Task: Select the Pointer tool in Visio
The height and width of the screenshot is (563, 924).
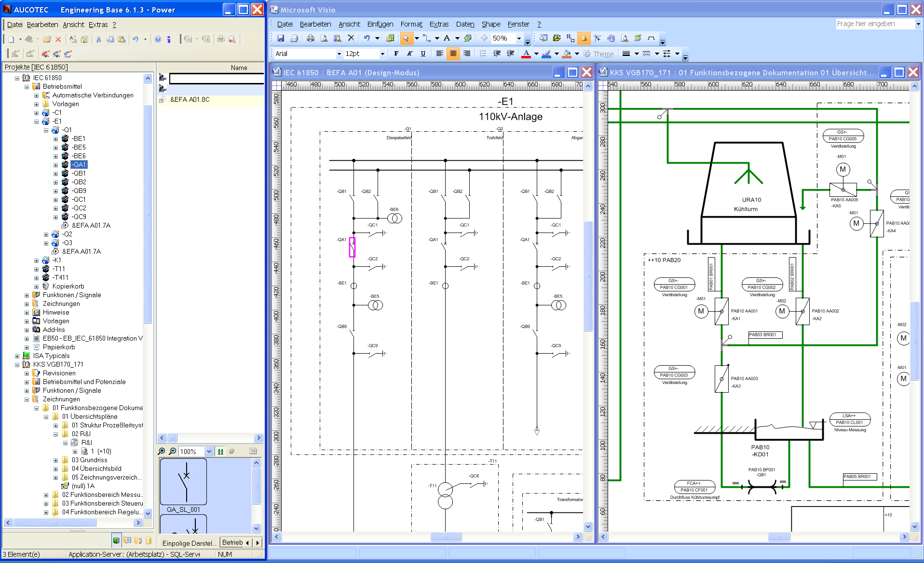Action: coord(406,38)
